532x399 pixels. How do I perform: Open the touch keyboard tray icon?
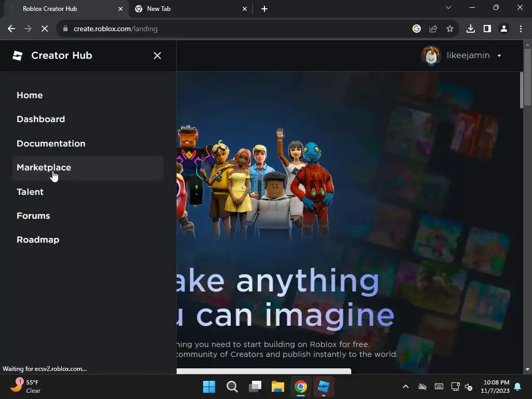tap(438, 387)
